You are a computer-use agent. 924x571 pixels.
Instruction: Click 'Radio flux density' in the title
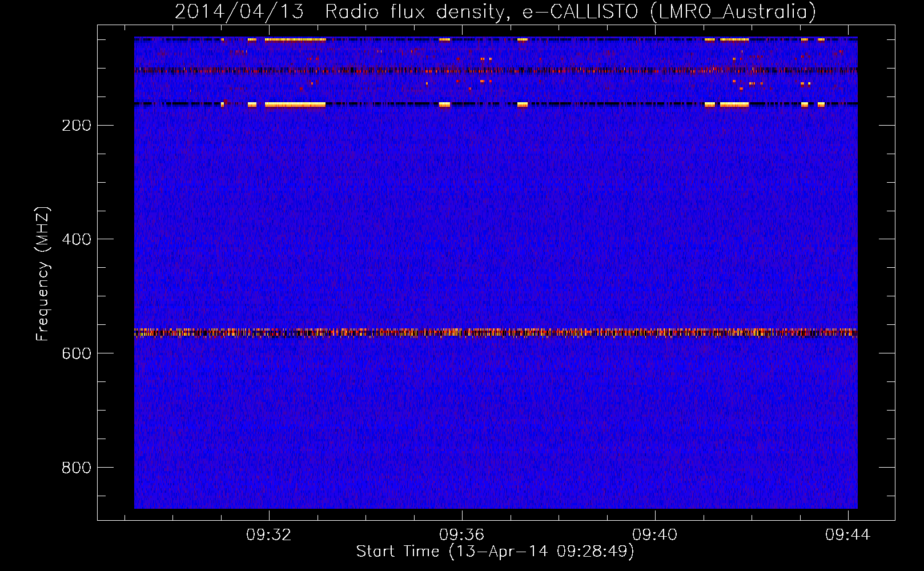click(x=416, y=11)
